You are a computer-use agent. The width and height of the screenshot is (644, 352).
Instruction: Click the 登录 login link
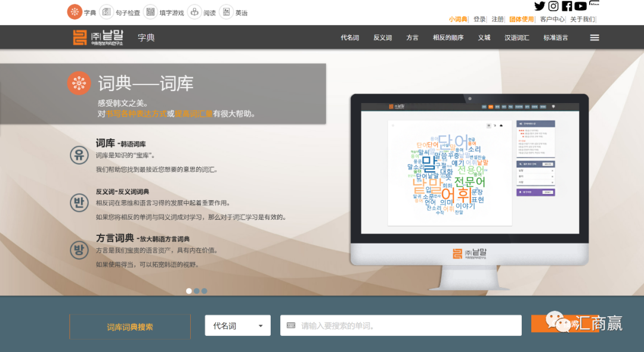[479, 18]
